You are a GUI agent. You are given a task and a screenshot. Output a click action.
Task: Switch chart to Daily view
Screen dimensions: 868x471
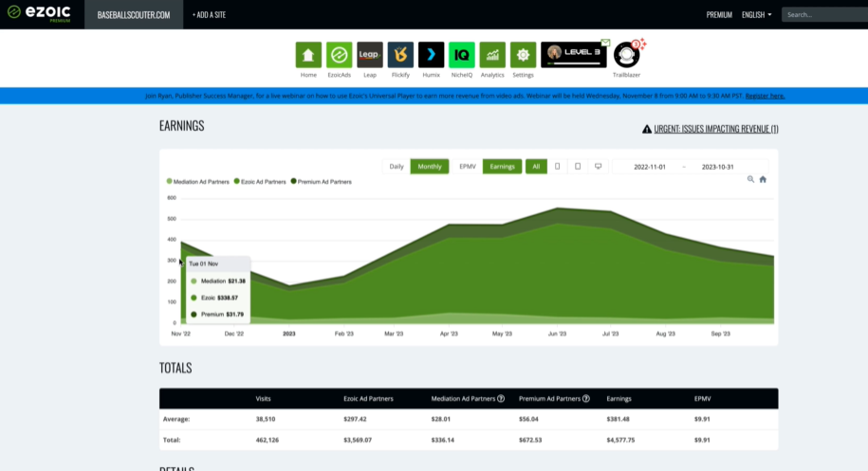point(397,167)
